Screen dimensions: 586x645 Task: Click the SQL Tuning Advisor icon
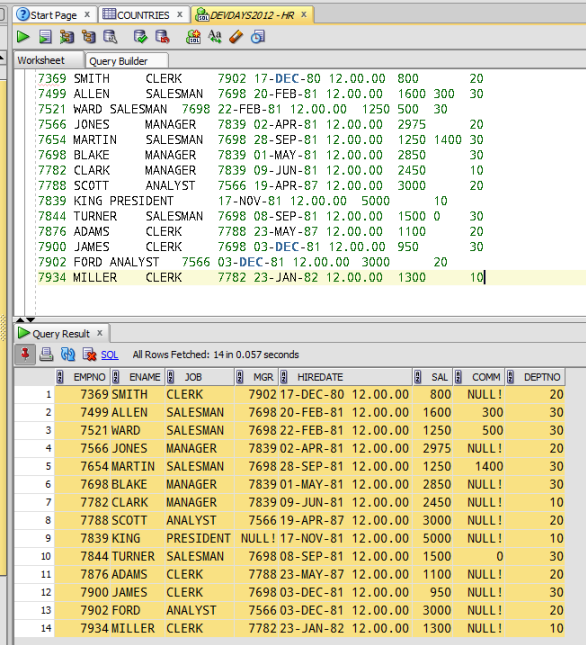click(x=110, y=37)
